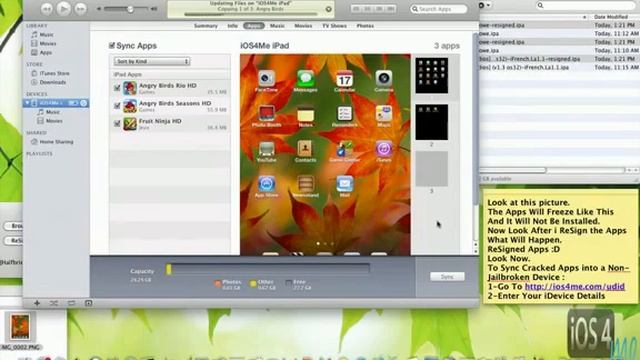Click the Camera icon on iPad preview
This screenshot has width=640, height=360.
pyautogui.click(x=384, y=78)
